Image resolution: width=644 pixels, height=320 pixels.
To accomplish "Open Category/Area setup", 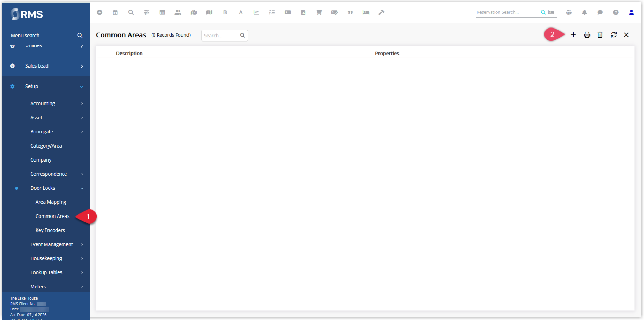I will [46, 146].
